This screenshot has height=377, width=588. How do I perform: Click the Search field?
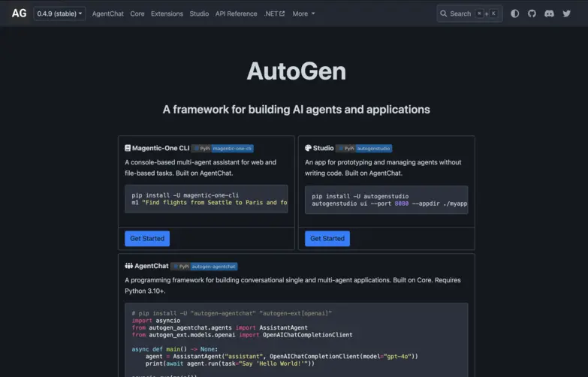(469, 14)
